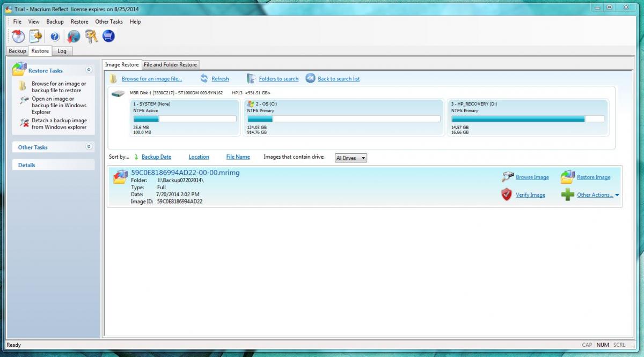Click the Folders to search icon
Image resolution: width=644 pixels, height=357 pixels.
[251, 79]
